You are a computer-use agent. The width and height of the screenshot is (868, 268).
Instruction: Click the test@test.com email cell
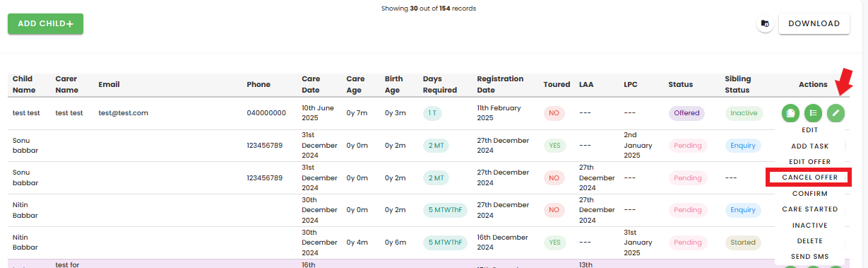(123, 113)
